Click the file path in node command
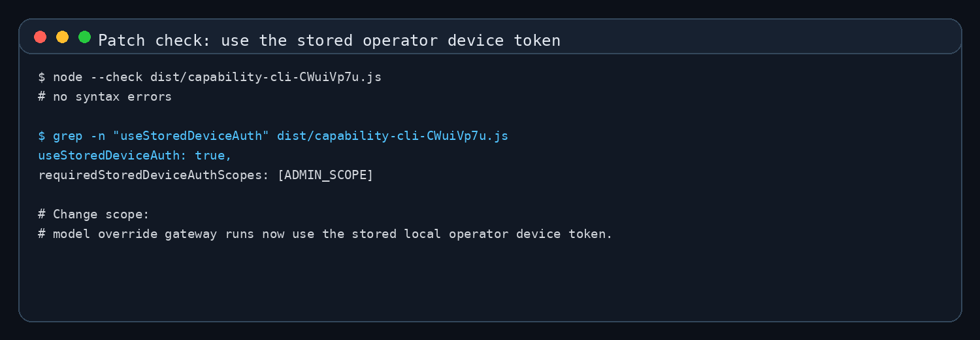Screen dimensions: 980x340 [x=266, y=77]
